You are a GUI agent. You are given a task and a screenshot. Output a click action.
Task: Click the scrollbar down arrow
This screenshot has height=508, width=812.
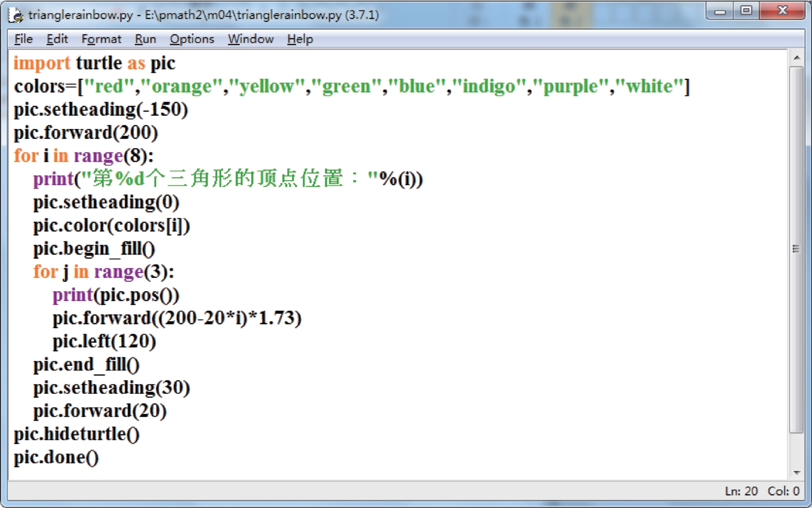[x=796, y=472]
